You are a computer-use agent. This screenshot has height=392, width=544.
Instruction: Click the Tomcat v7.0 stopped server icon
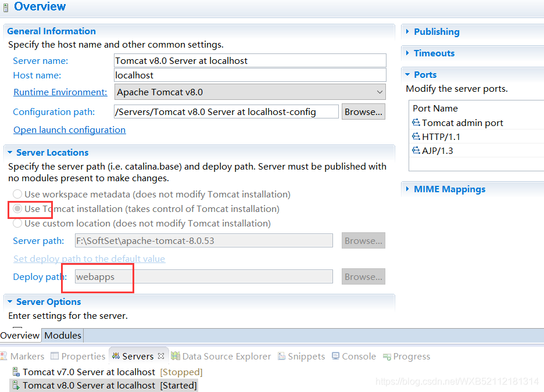tap(16, 372)
